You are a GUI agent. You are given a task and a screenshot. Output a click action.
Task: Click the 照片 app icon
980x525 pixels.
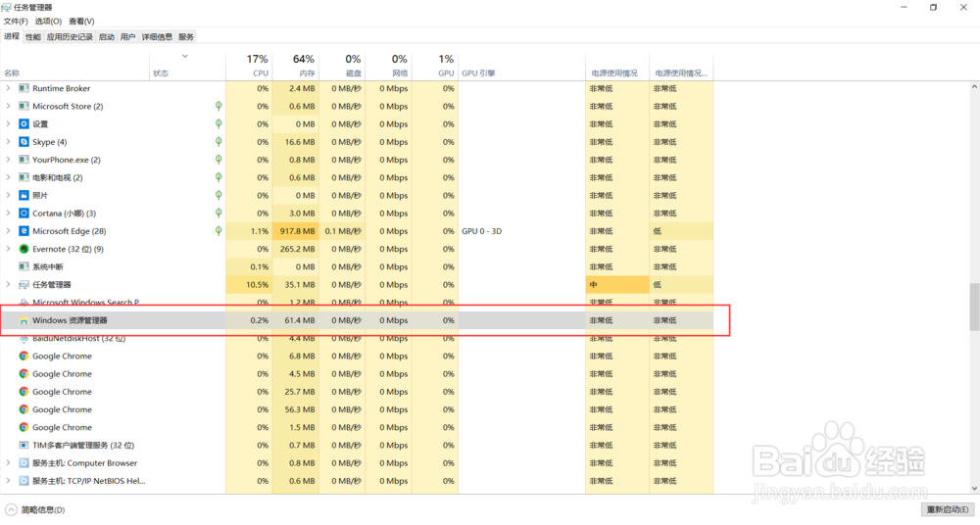[24, 195]
